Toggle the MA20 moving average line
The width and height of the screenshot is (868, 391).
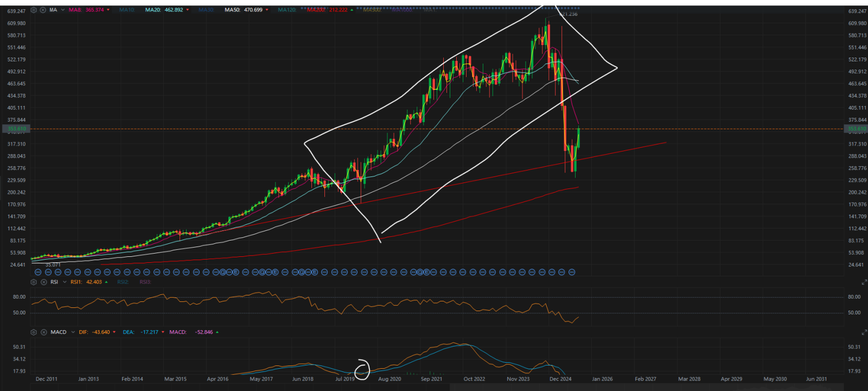152,10
